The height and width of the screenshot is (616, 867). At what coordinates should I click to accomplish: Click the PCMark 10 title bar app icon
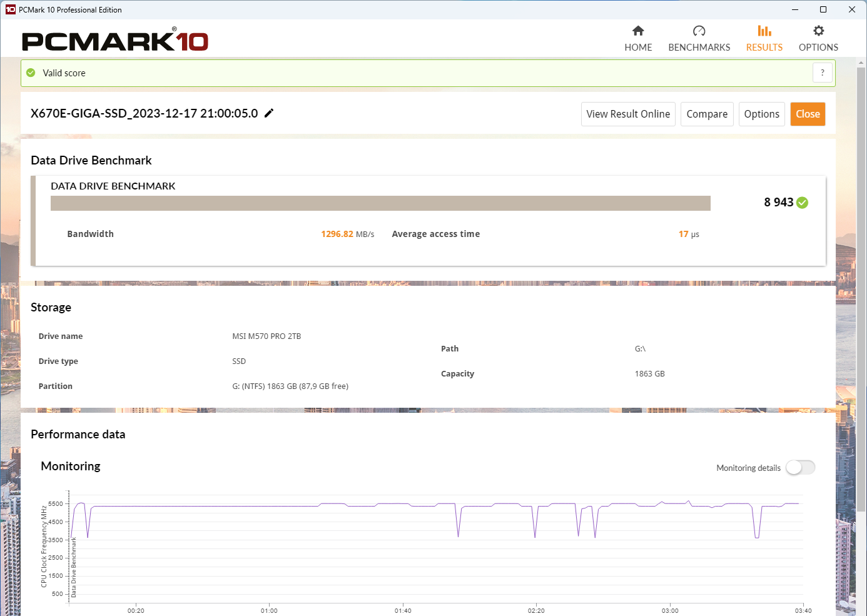[10, 9]
